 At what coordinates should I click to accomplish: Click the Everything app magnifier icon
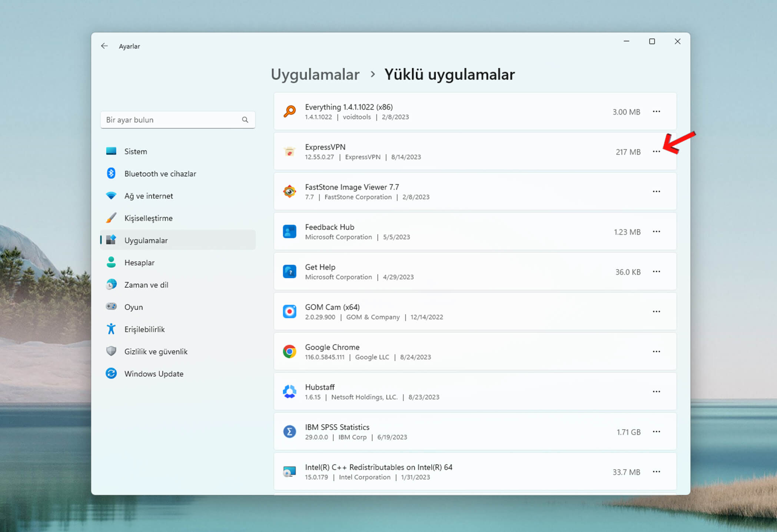289,112
